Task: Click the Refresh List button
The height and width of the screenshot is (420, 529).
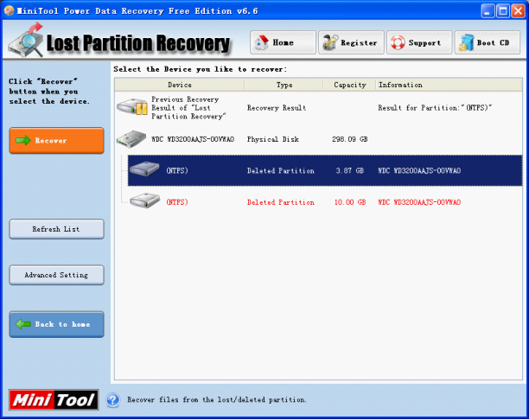Action: pyautogui.click(x=56, y=229)
